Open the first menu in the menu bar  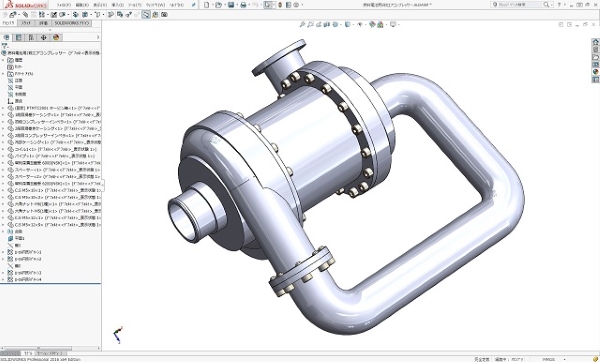[x=64, y=5]
